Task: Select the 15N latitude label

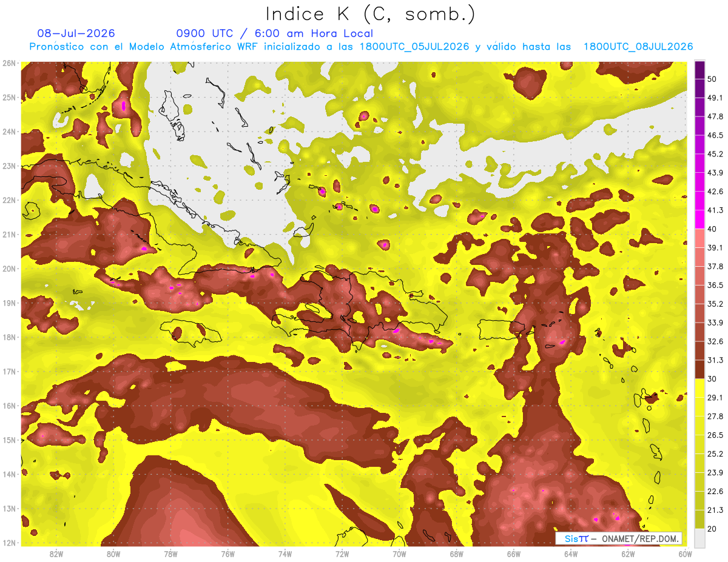Action: tap(9, 440)
